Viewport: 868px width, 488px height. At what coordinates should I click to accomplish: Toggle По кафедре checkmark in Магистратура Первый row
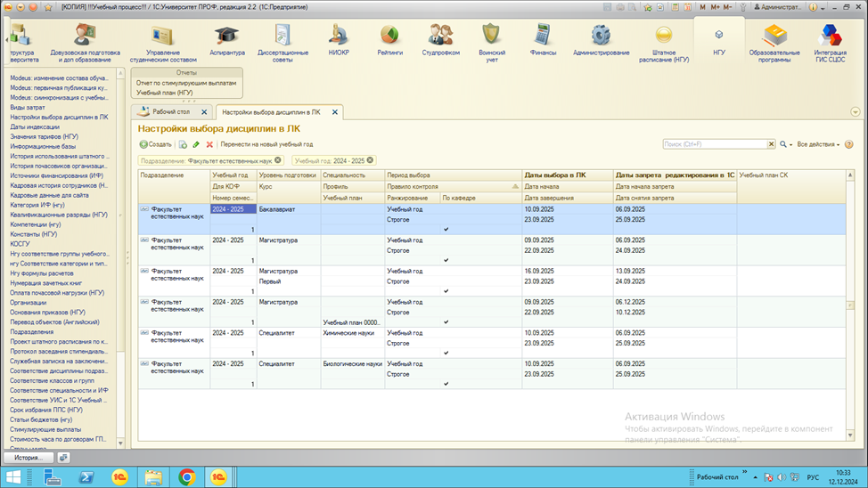pyautogui.click(x=446, y=291)
